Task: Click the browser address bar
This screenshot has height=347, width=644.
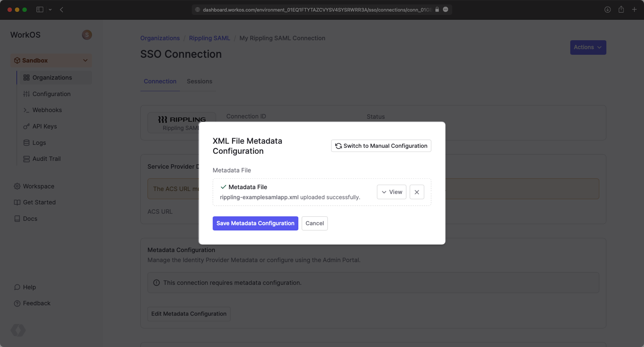Action: click(315, 10)
